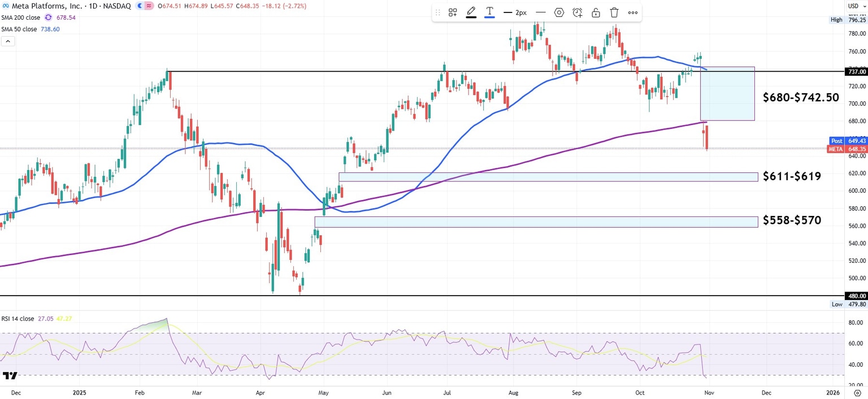Open the templates icon on the drawing toolbar
The width and height of the screenshot is (868, 399).
click(x=453, y=12)
